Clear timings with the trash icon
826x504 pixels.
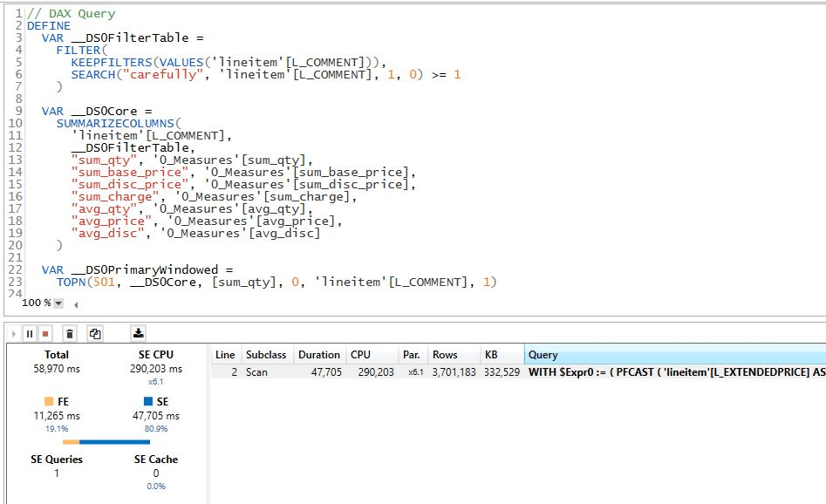(70, 333)
